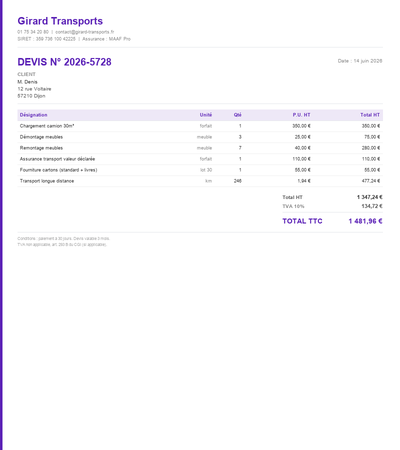Click the Conditions payment terms footer line
The image size is (400, 450).
click(63, 239)
